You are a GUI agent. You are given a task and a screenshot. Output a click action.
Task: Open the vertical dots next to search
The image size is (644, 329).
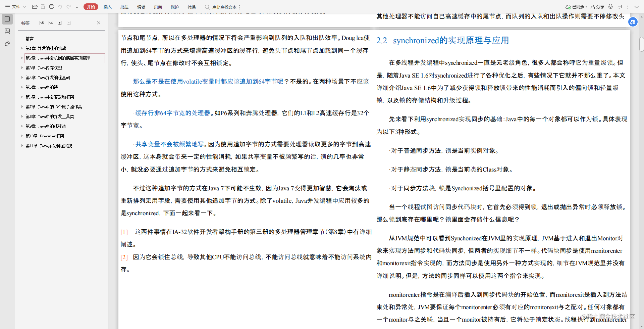coord(240,7)
